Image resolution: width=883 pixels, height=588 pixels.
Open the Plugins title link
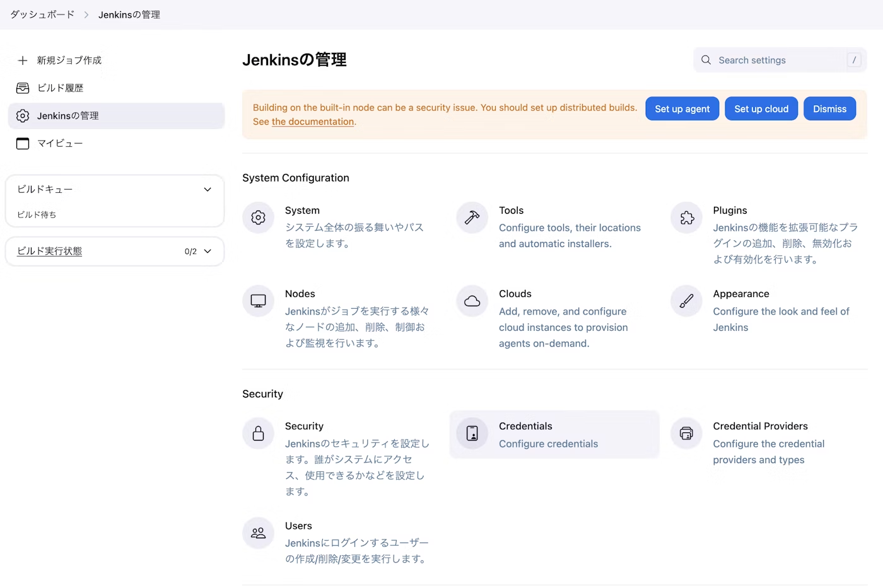[730, 210]
